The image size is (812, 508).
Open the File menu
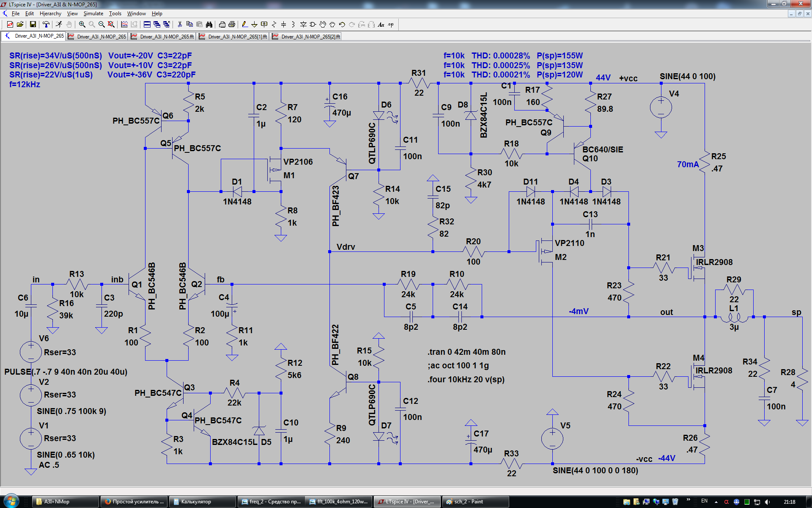point(16,14)
